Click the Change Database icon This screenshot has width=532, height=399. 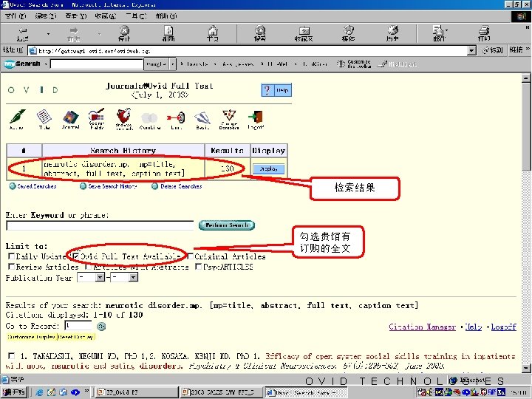click(x=229, y=119)
